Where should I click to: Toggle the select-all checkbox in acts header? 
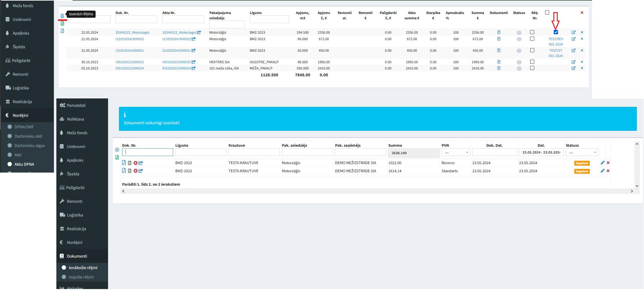coord(547,13)
